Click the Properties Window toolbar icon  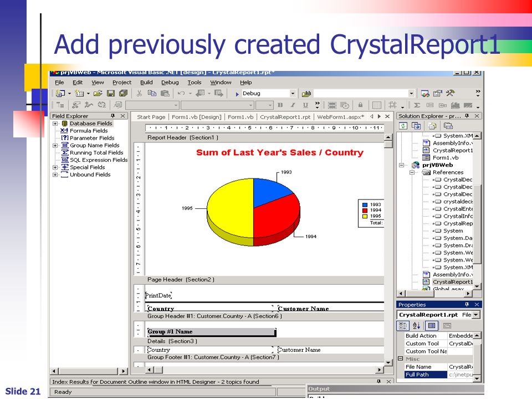(x=438, y=93)
